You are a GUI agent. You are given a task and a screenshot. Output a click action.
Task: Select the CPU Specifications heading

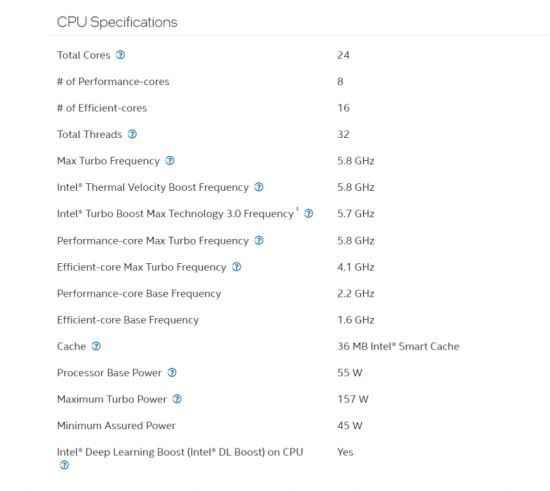(x=117, y=22)
